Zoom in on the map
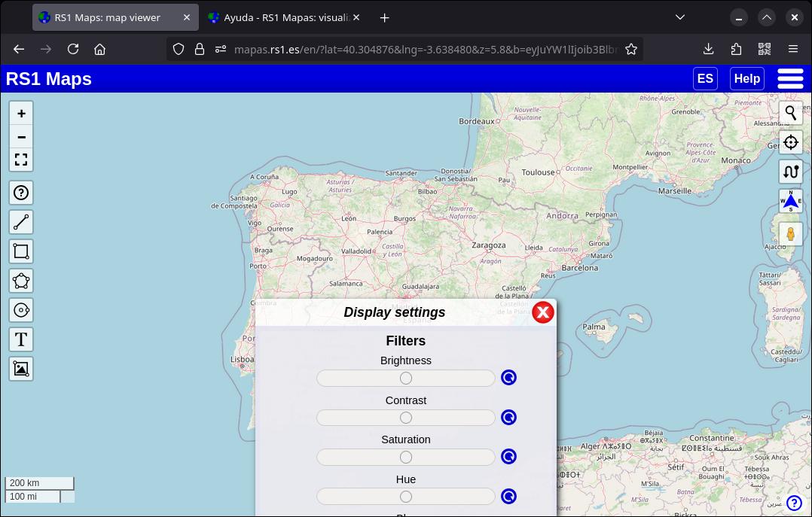 (21, 114)
